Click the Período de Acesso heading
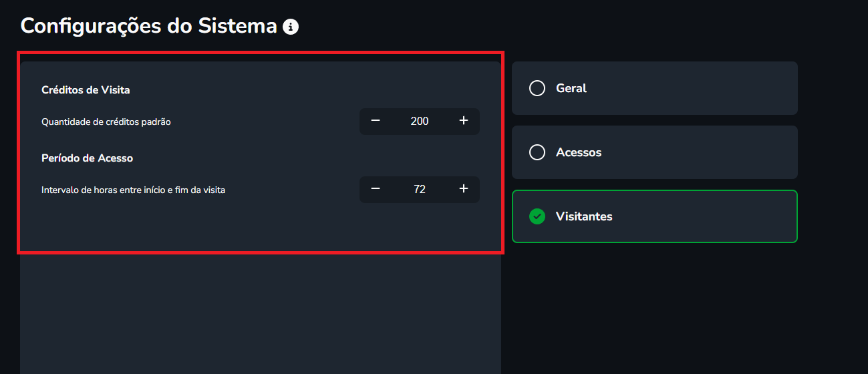 coord(87,158)
